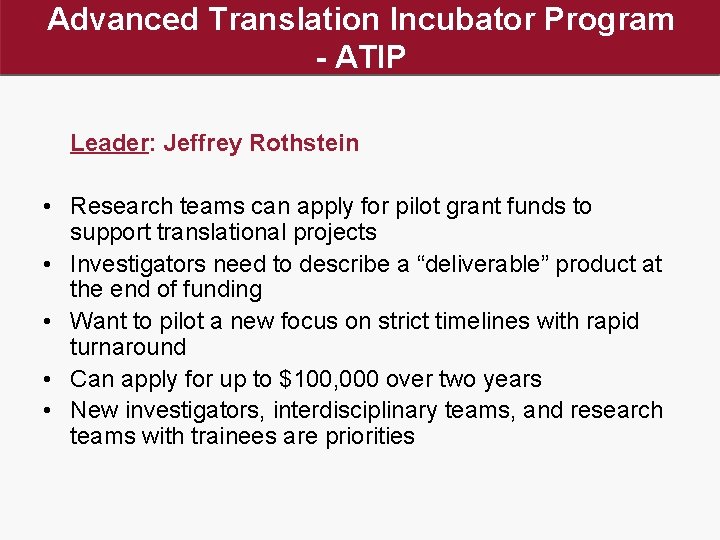720x540 pixels.
Task: Click the bullet marker before Investigators
Action: pos(47,264)
